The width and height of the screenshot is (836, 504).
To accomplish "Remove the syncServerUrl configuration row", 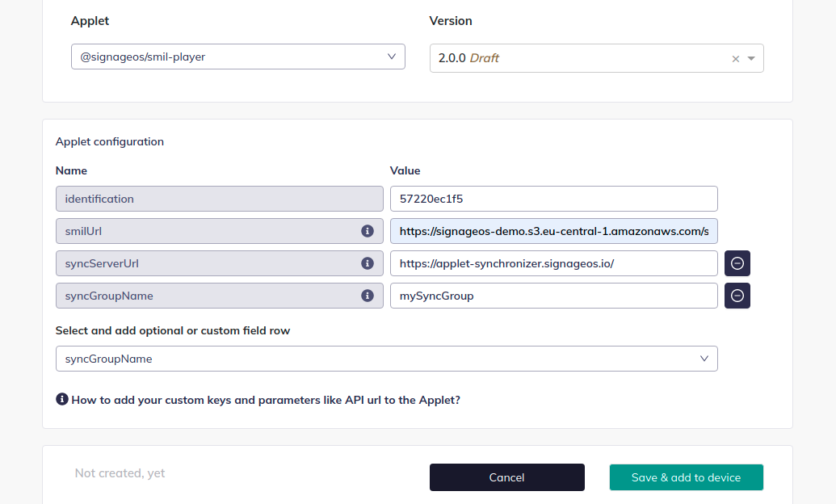I will [x=737, y=262].
